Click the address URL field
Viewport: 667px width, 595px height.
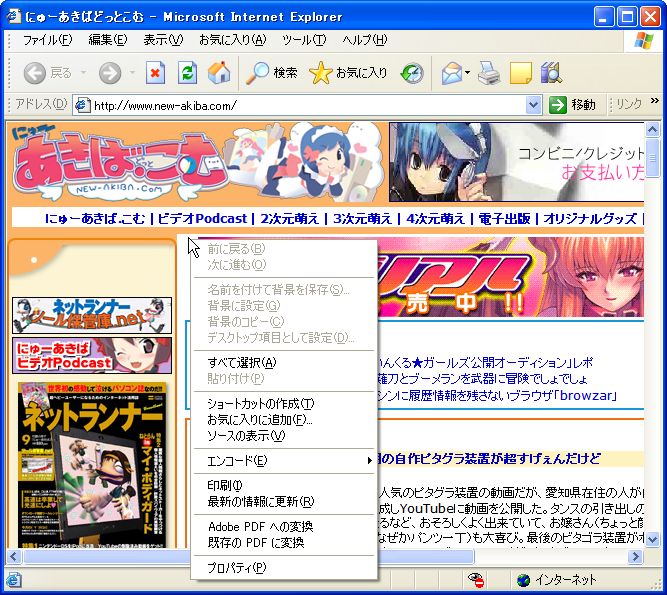(x=308, y=105)
